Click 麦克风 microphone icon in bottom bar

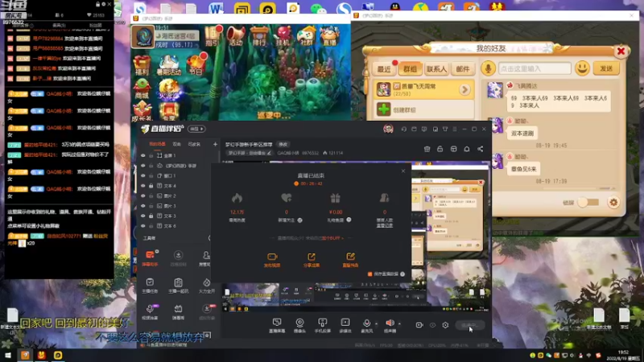(367, 325)
